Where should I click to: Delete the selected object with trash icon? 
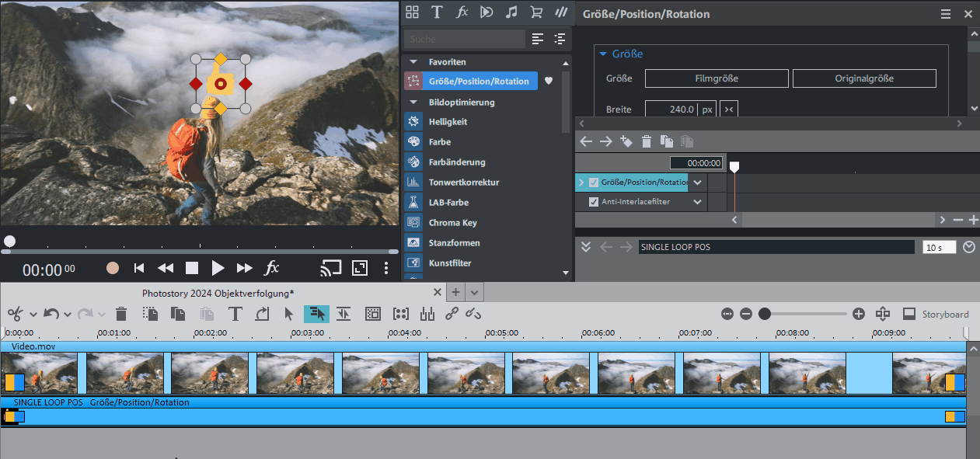[x=121, y=314]
